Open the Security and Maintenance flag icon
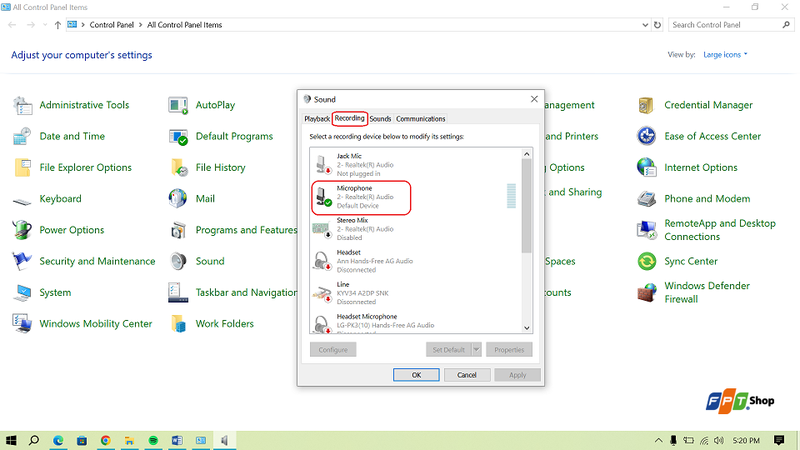 (x=22, y=261)
